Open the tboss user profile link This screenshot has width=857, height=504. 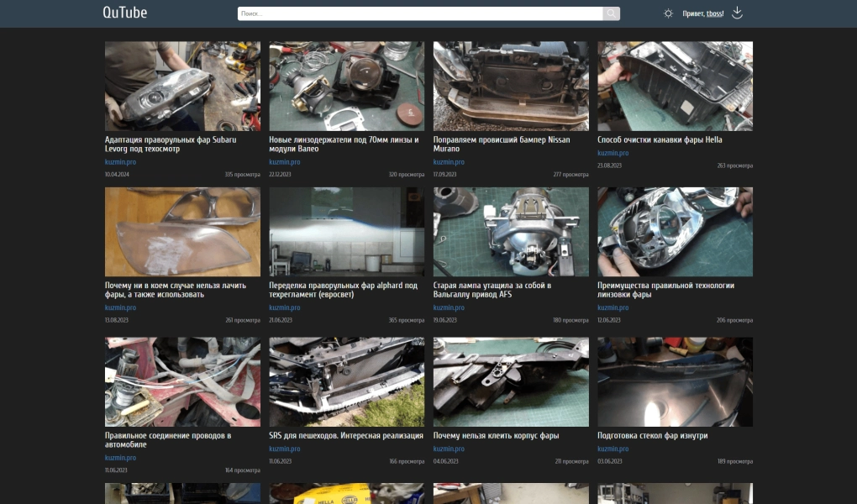pyautogui.click(x=713, y=13)
